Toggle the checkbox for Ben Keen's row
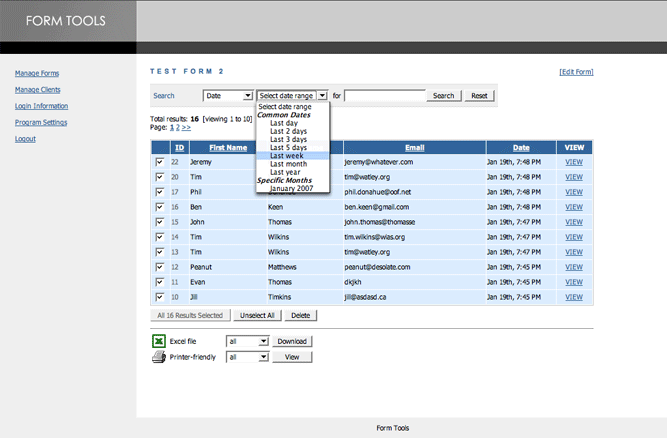The width and height of the screenshot is (667, 438). click(160, 207)
